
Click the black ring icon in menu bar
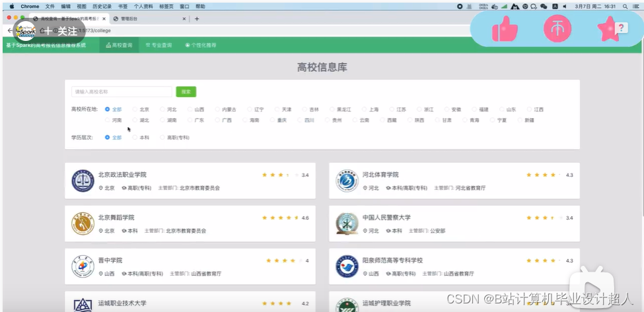point(460,7)
